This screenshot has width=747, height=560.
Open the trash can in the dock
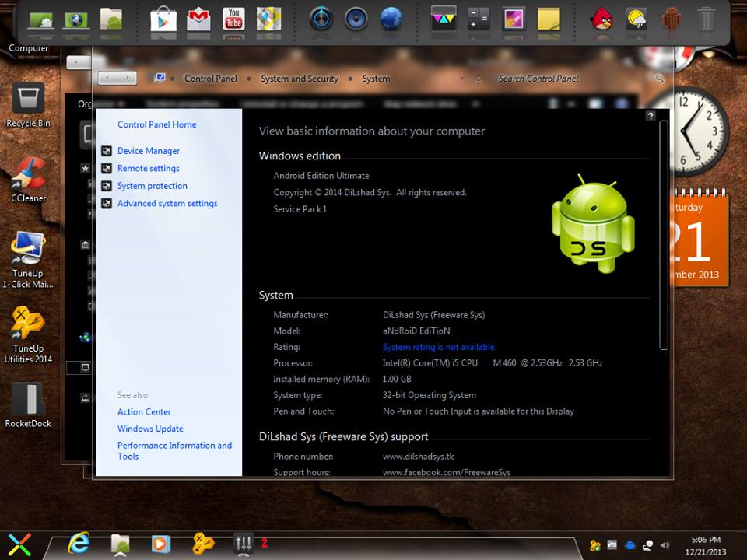pos(706,19)
